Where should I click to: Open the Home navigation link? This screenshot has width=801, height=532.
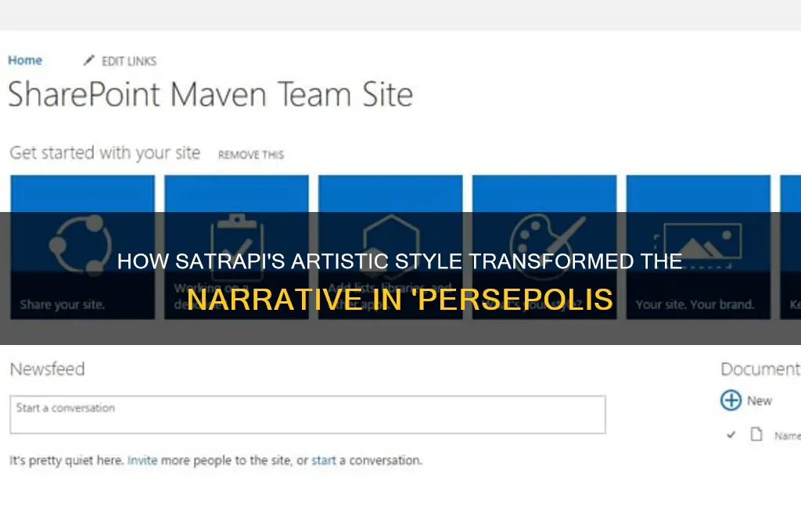pos(25,60)
